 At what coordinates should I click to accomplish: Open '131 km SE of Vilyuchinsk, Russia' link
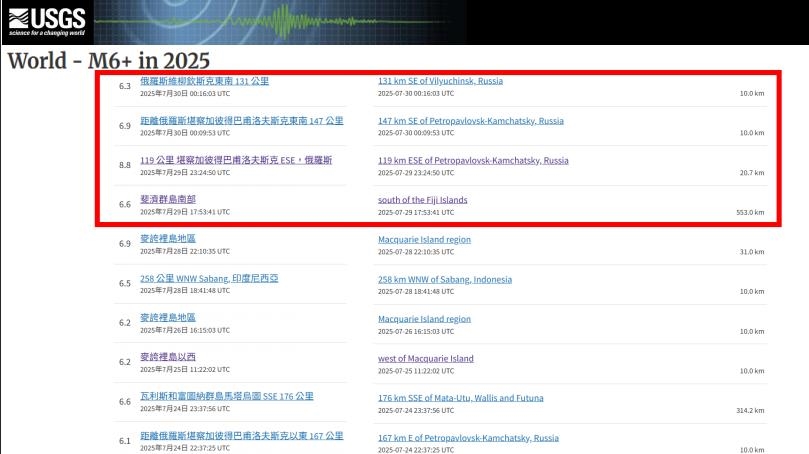(440, 81)
